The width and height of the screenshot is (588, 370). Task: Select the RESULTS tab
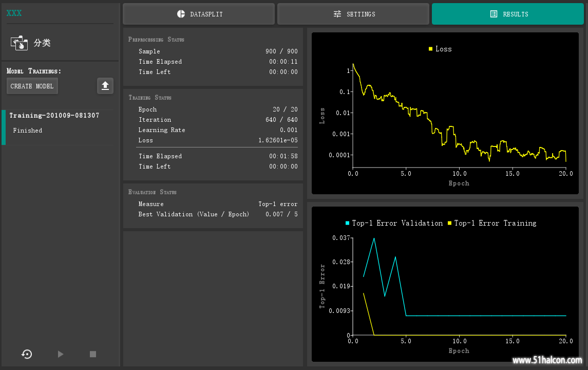[508, 14]
